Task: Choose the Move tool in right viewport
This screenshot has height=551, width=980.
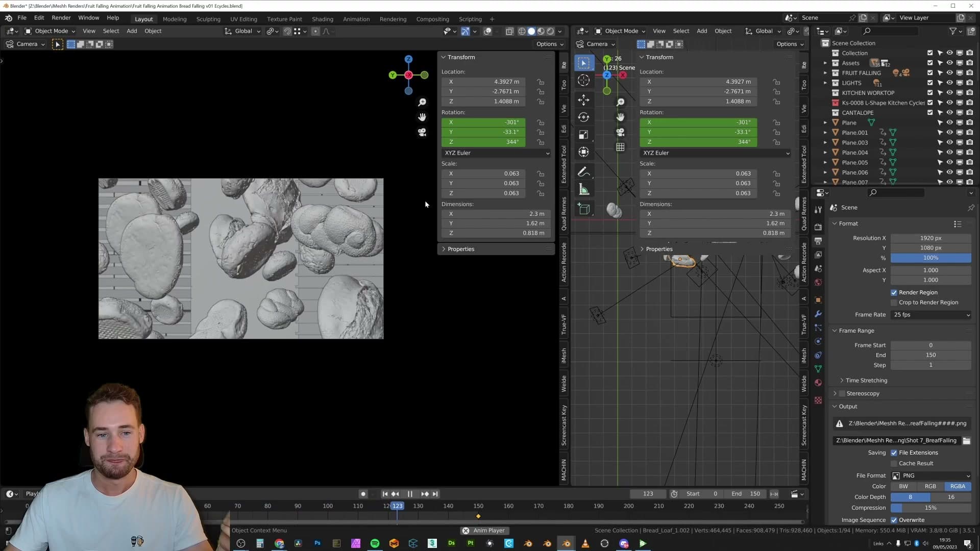Action: pos(584,99)
